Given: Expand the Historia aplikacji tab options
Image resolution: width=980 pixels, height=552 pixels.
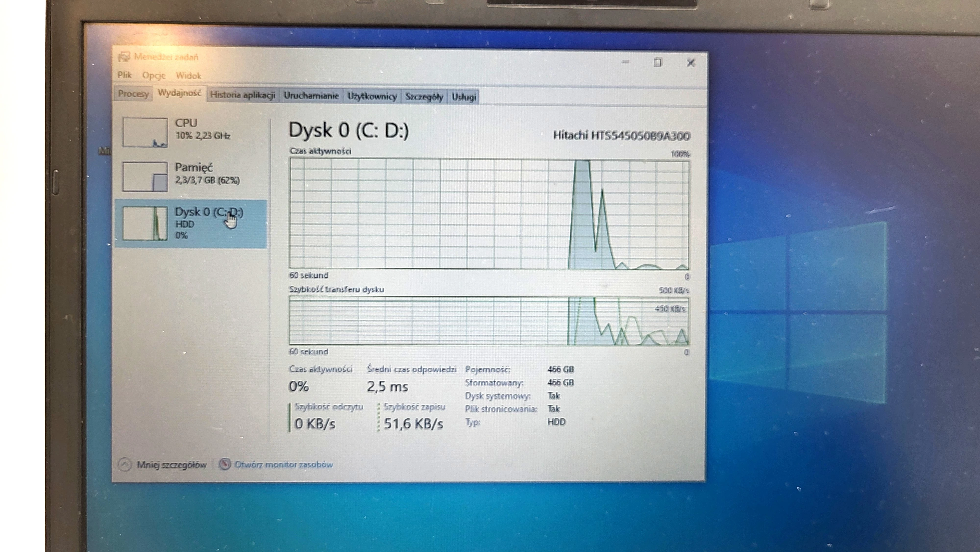Looking at the screenshot, I should (244, 96).
